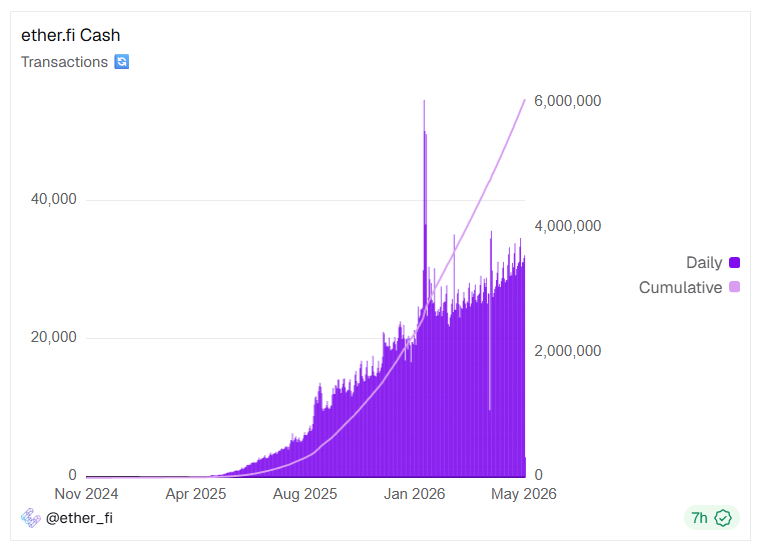Click the Apr 2025 x-axis label
Screen dimensions: 763x556
[x=196, y=494]
